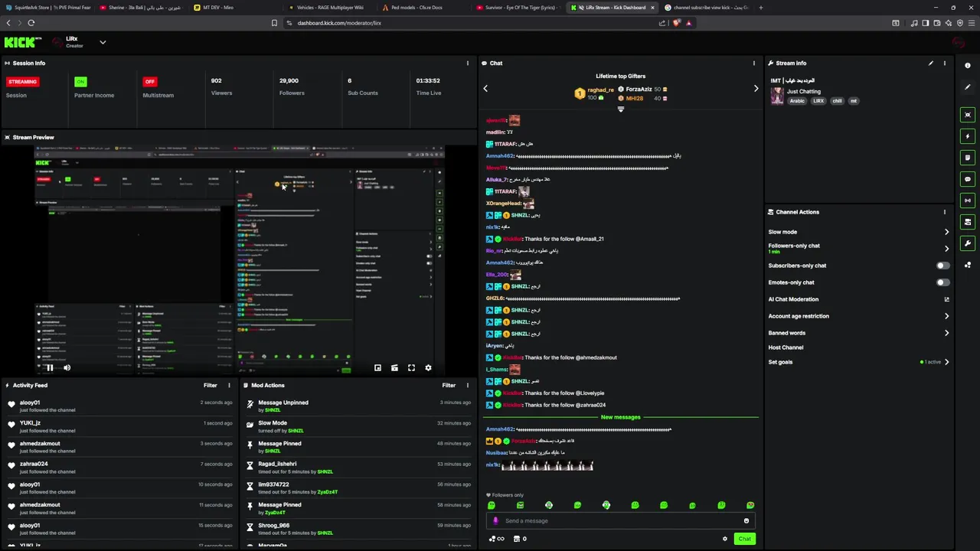Open AI Chat Moderation external link
This screenshot has width=980, height=551.
(946, 299)
